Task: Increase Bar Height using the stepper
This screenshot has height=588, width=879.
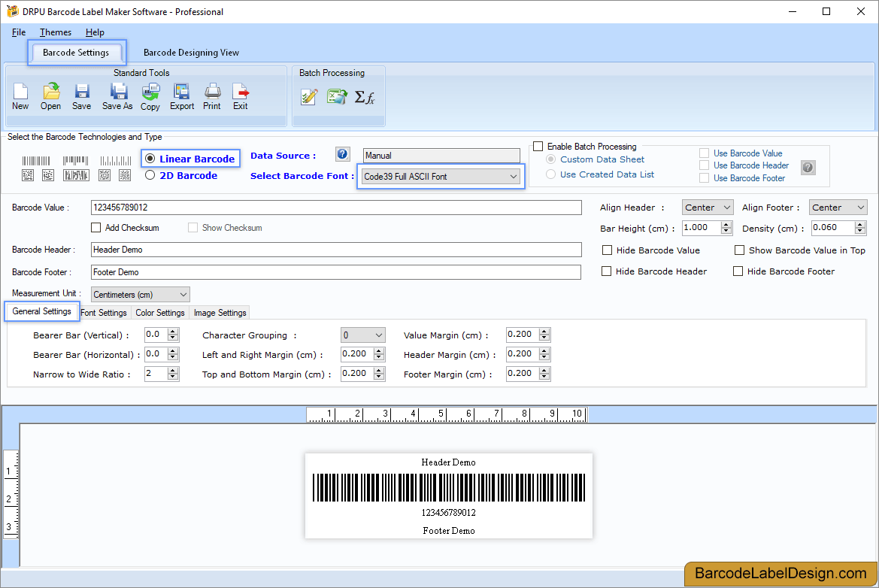Action: [725, 224]
